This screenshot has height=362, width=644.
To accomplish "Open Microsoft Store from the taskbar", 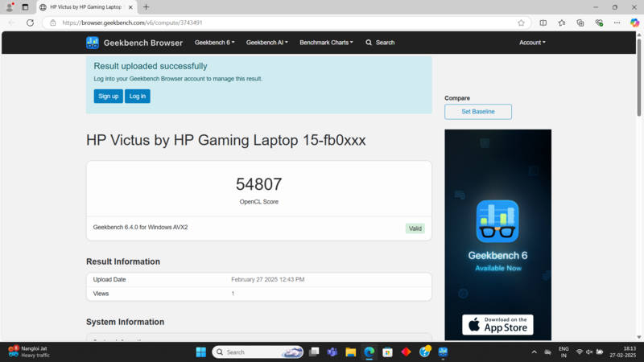I will [x=387, y=352].
